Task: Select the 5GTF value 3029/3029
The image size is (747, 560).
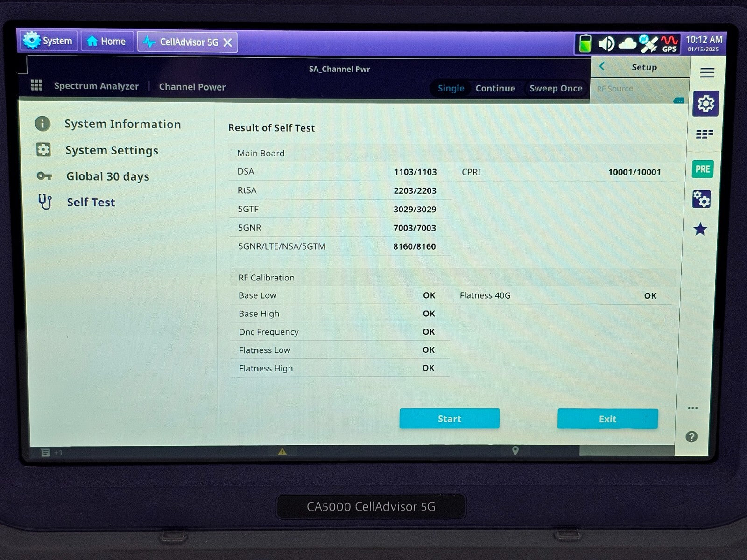Action: [415, 209]
